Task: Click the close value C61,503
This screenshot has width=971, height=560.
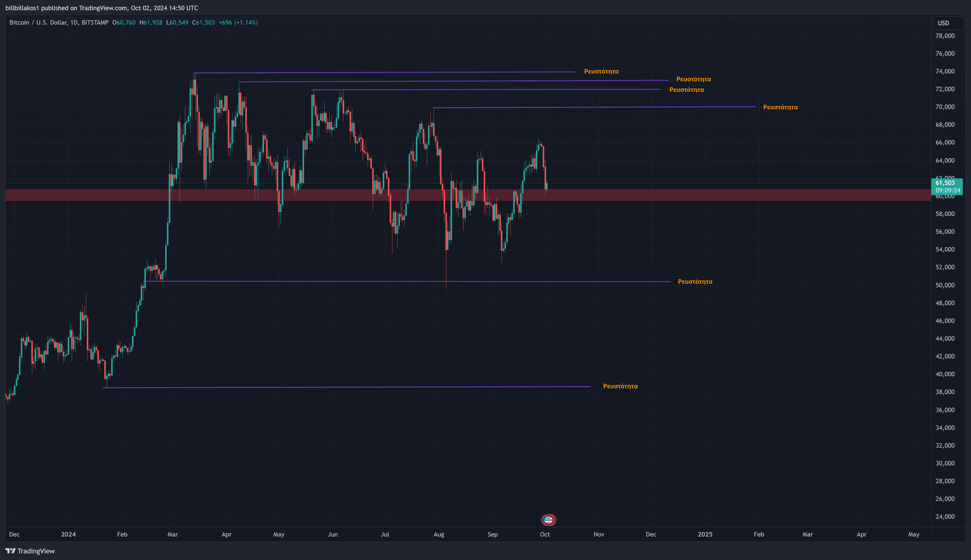Action: coord(203,22)
